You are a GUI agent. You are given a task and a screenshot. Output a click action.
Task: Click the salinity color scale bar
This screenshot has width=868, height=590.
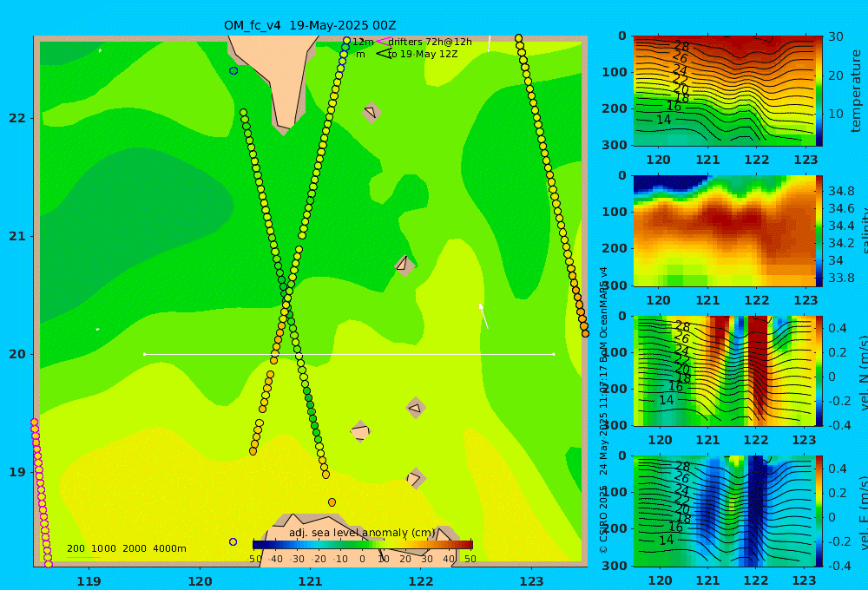[x=819, y=231]
